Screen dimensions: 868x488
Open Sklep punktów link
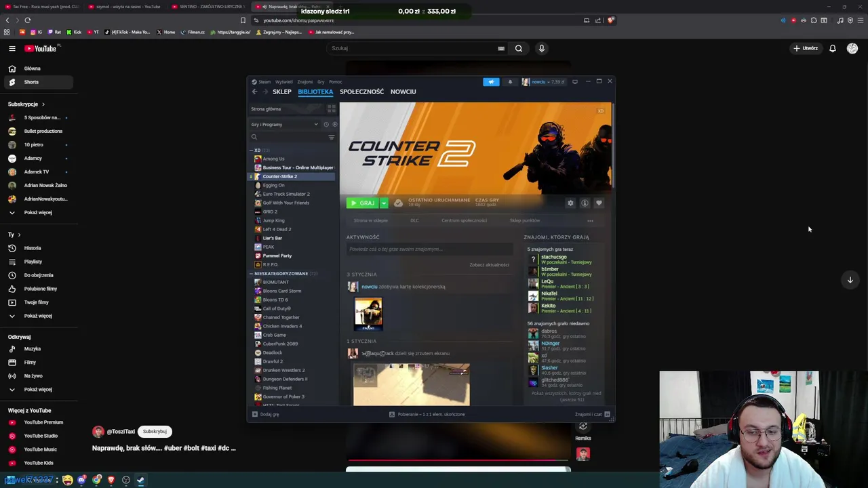pyautogui.click(x=525, y=221)
